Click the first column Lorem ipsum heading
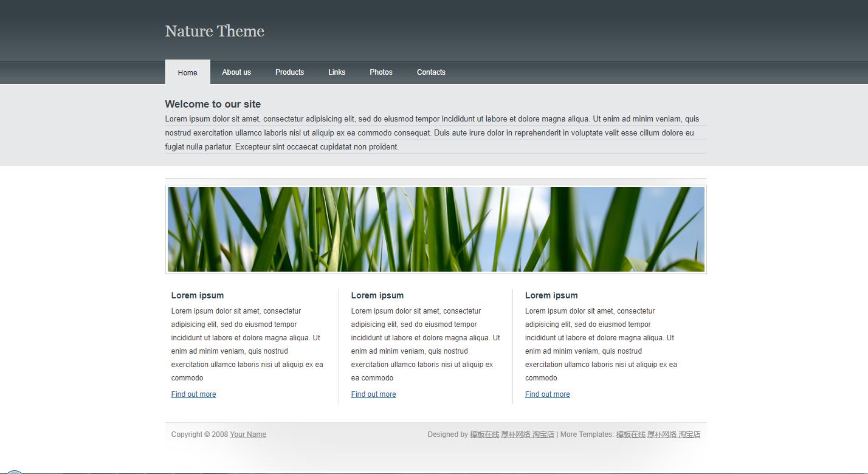Viewport: 868px width, 474px height. 198,295
